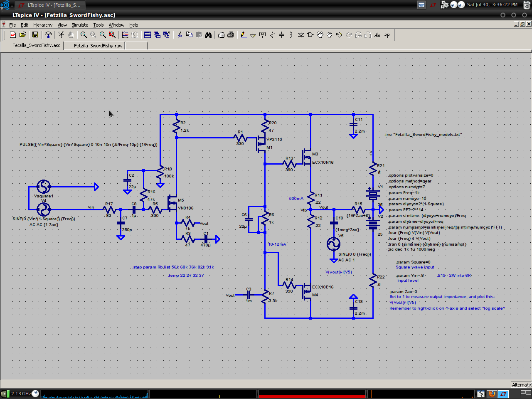Select the Place Inductor tool
This screenshot has height=399, width=532.
click(291, 35)
